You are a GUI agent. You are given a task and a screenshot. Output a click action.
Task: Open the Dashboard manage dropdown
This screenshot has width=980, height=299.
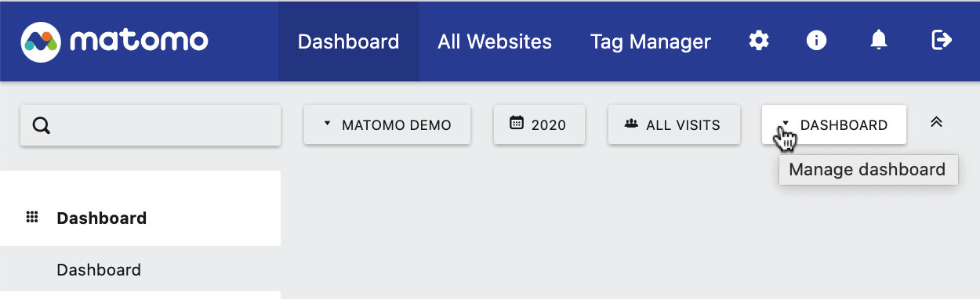click(x=834, y=124)
